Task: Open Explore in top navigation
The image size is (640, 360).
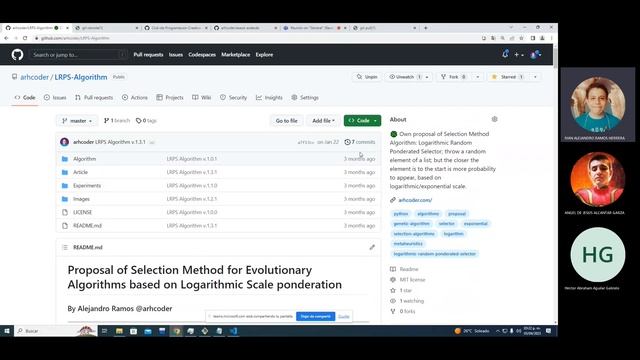Action: click(x=264, y=55)
